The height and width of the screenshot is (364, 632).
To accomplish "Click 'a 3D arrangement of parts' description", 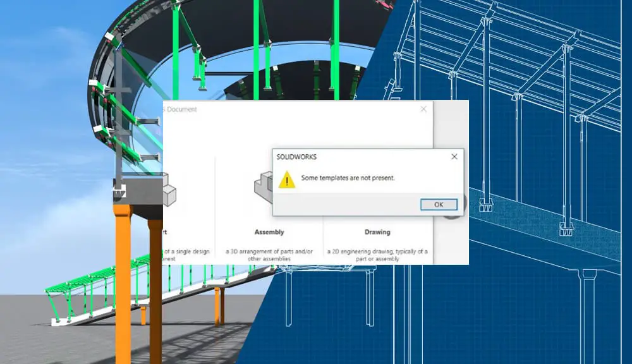I will click(269, 255).
